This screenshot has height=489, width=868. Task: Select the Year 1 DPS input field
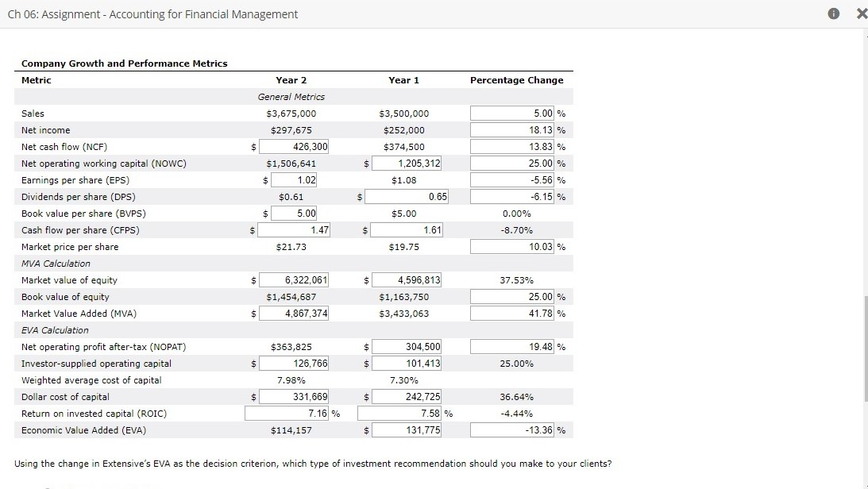[408, 196]
